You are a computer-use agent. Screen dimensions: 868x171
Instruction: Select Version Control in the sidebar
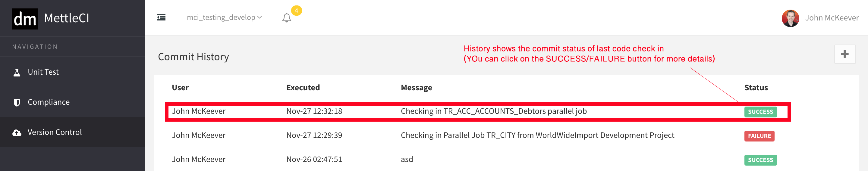[55, 132]
